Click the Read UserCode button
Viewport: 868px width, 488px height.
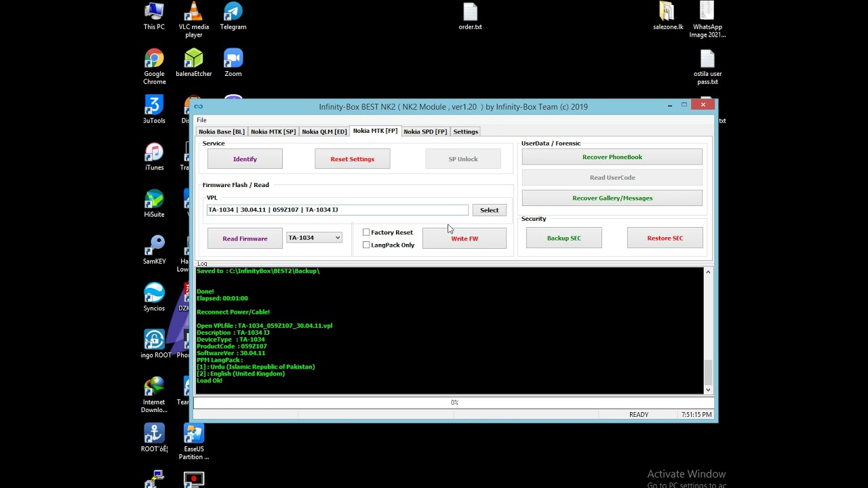tap(612, 178)
